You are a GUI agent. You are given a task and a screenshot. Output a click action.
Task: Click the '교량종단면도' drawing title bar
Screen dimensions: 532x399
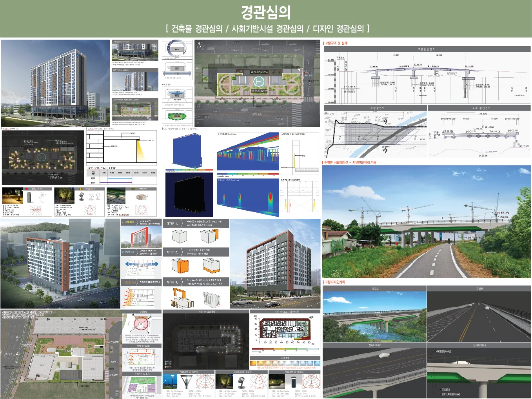(426, 49)
